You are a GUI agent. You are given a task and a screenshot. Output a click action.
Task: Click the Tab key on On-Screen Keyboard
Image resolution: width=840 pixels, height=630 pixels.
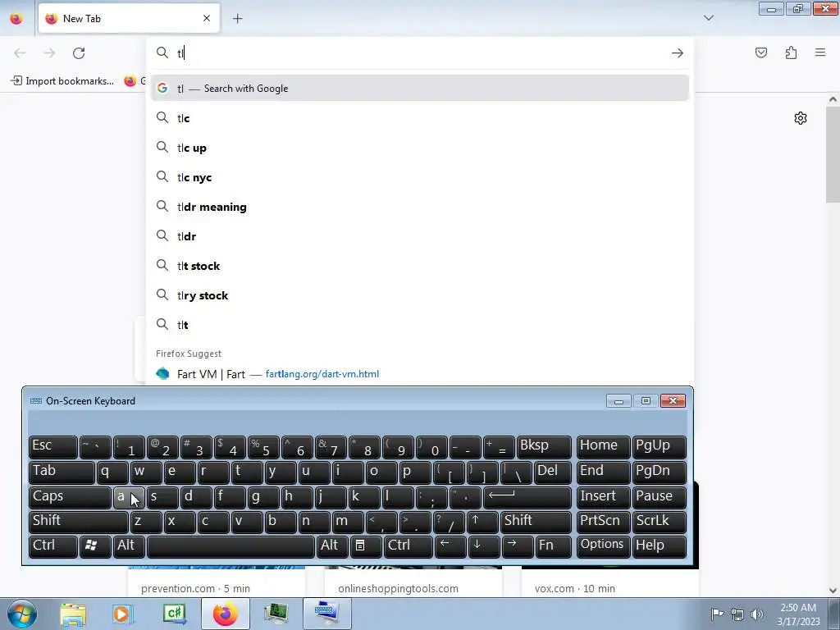(62, 472)
